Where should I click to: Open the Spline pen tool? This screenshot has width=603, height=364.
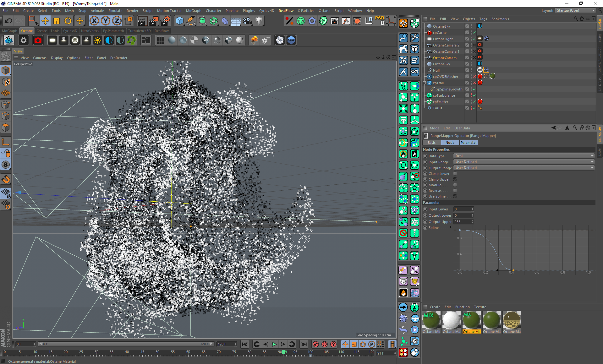tap(191, 21)
